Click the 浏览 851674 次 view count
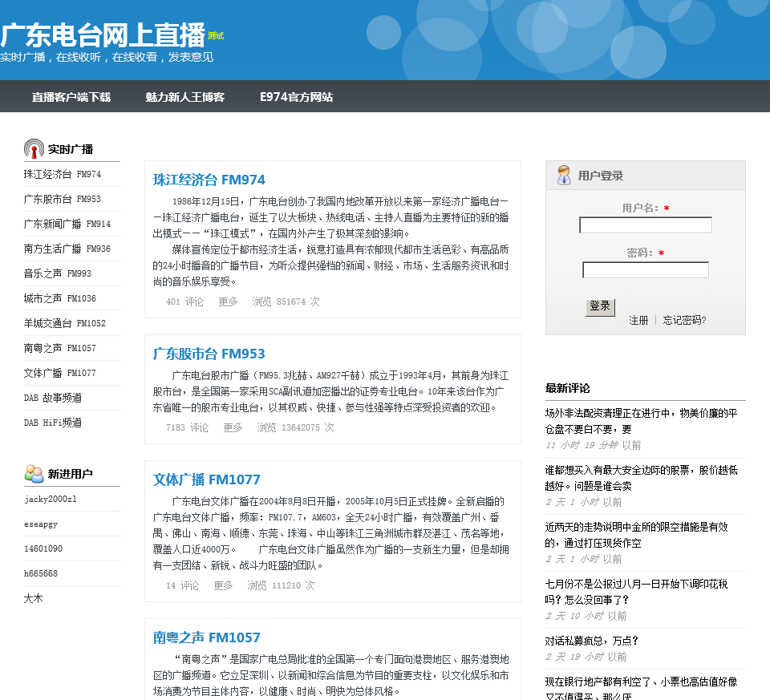The image size is (770, 700). [x=286, y=301]
